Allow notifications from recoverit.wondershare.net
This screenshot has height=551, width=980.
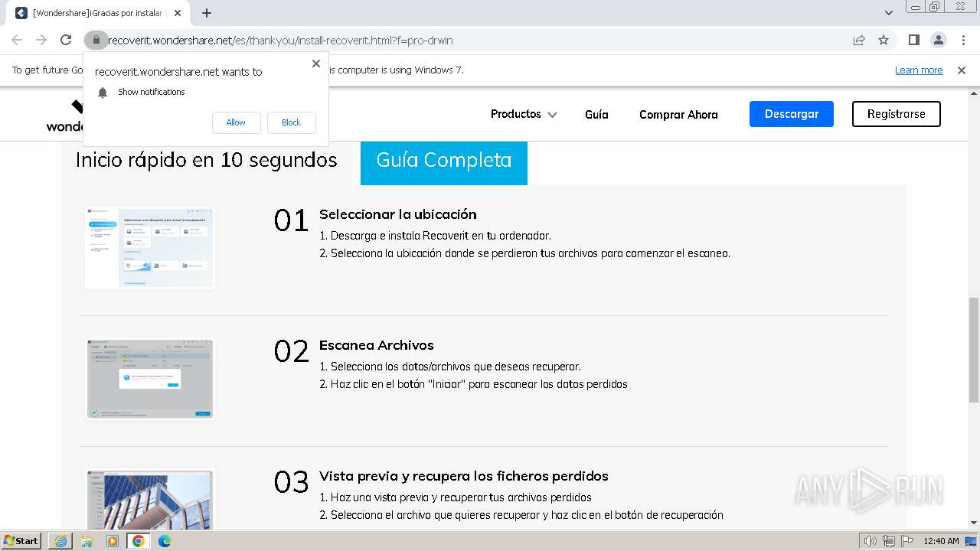(236, 122)
